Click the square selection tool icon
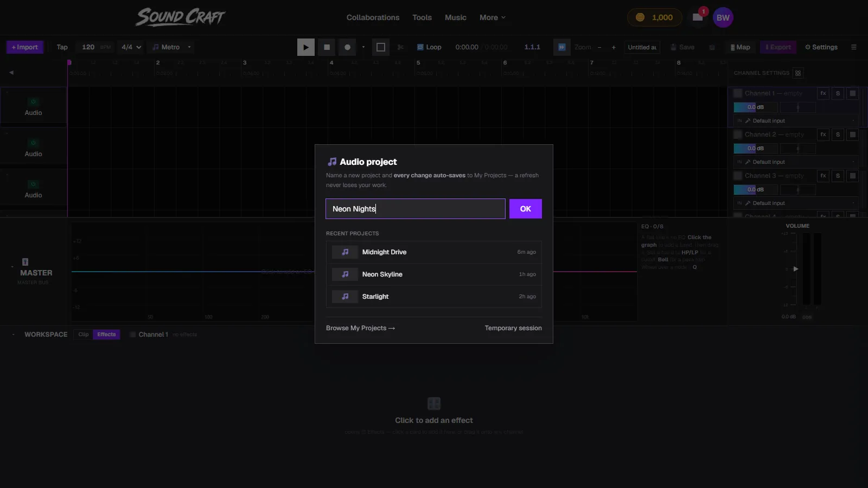 click(381, 47)
